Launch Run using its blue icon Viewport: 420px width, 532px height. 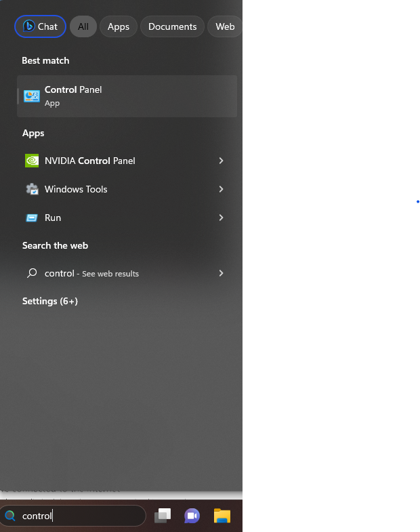pos(32,218)
